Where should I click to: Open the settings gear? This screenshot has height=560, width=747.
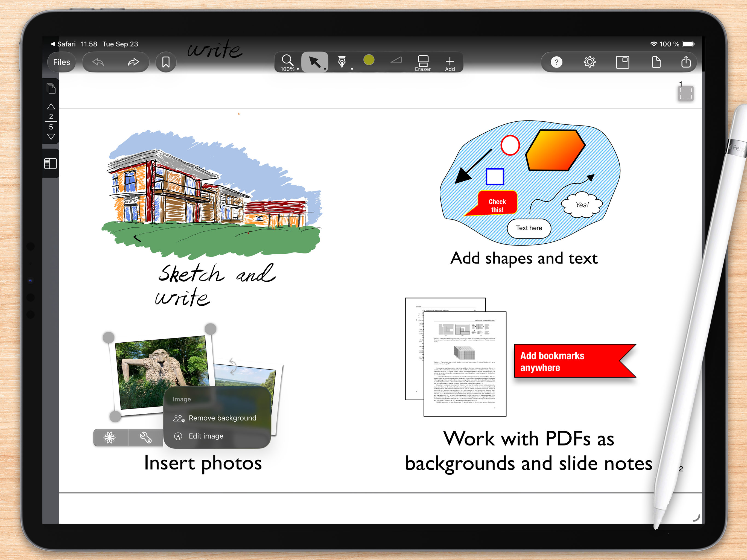[x=589, y=62]
